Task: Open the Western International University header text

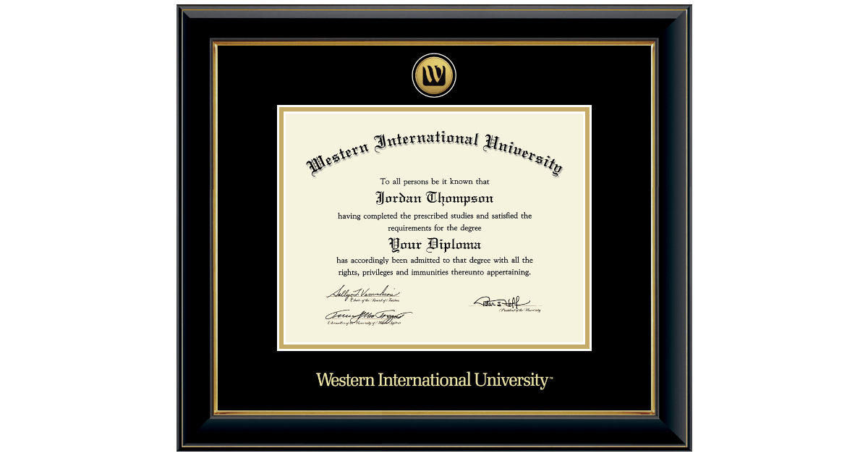Action: (434, 152)
